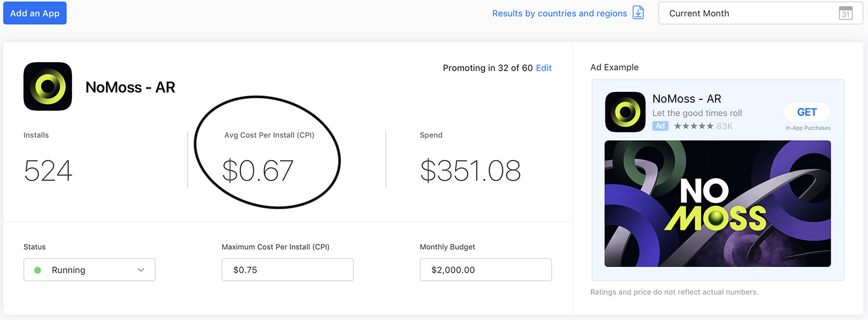Open the calendar icon in date field
The height and width of the screenshot is (320, 868).
coord(845,13)
